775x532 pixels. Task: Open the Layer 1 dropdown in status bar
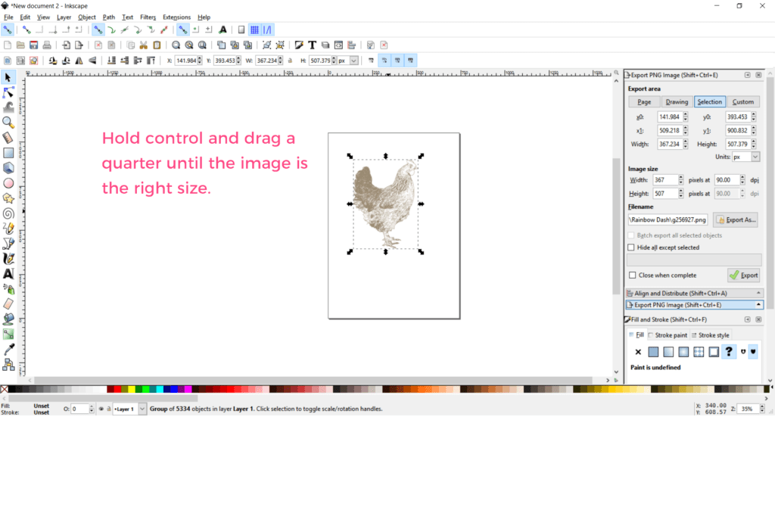coord(142,409)
